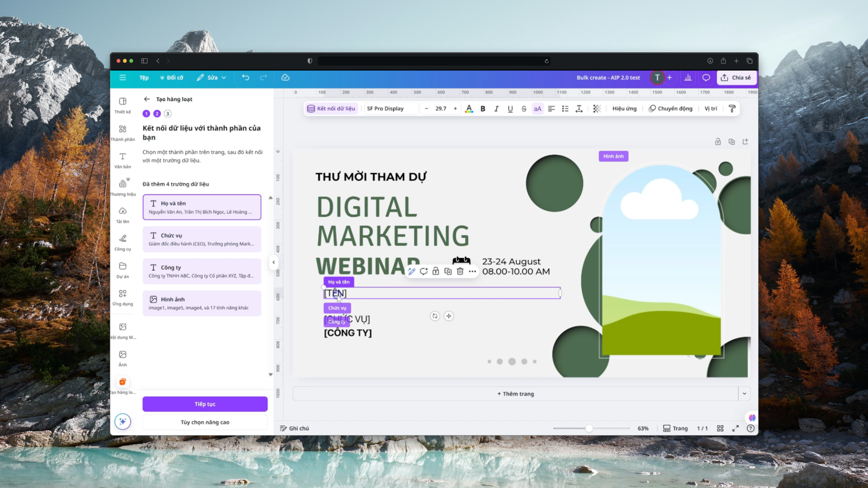Click Tùy chọn nâng cao button

tap(205, 422)
